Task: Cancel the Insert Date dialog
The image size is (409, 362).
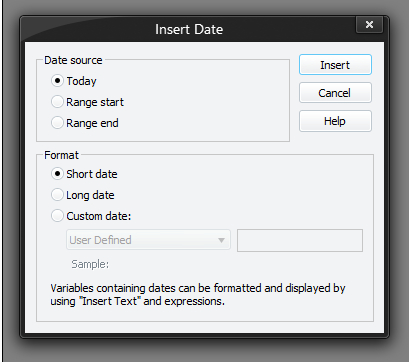Action: click(335, 93)
